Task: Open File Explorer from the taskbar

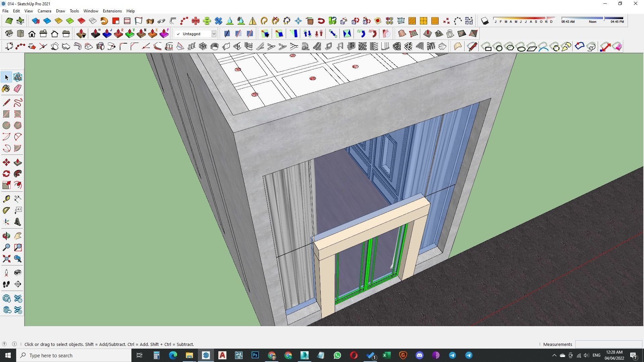Action: (190, 355)
